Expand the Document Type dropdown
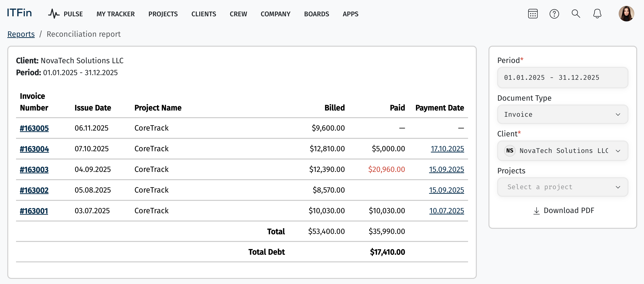This screenshot has height=284, width=644. (x=563, y=114)
